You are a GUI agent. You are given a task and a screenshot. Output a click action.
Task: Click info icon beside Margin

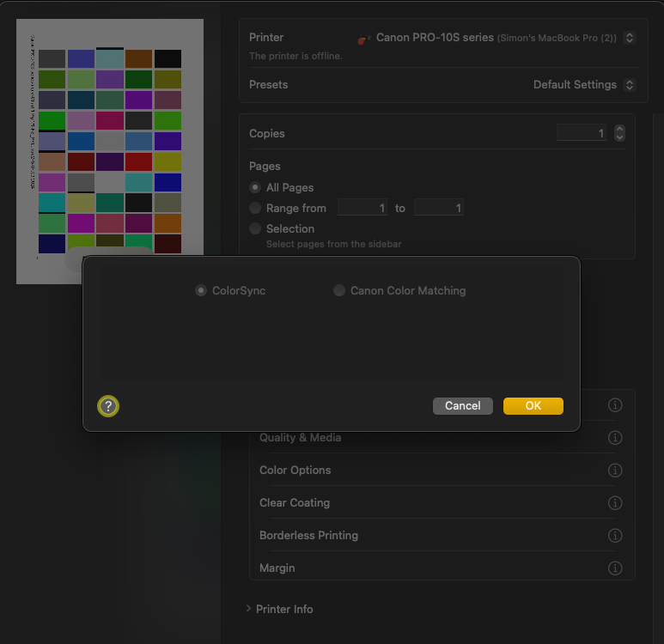(x=615, y=568)
